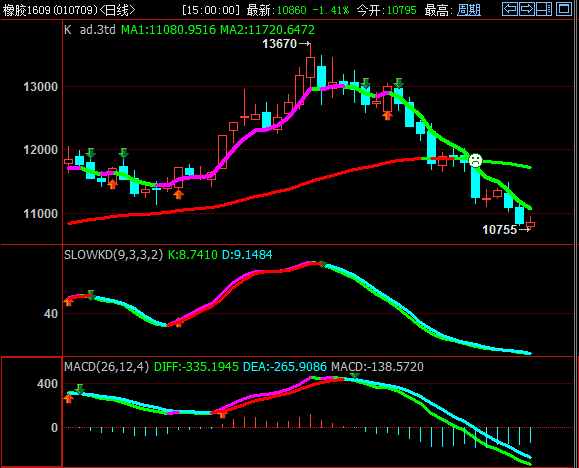This screenshot has width=579, height=468.
Task: Click the buy arrow between the two 13000 sell arrows
Action: (x=387, y=115)
